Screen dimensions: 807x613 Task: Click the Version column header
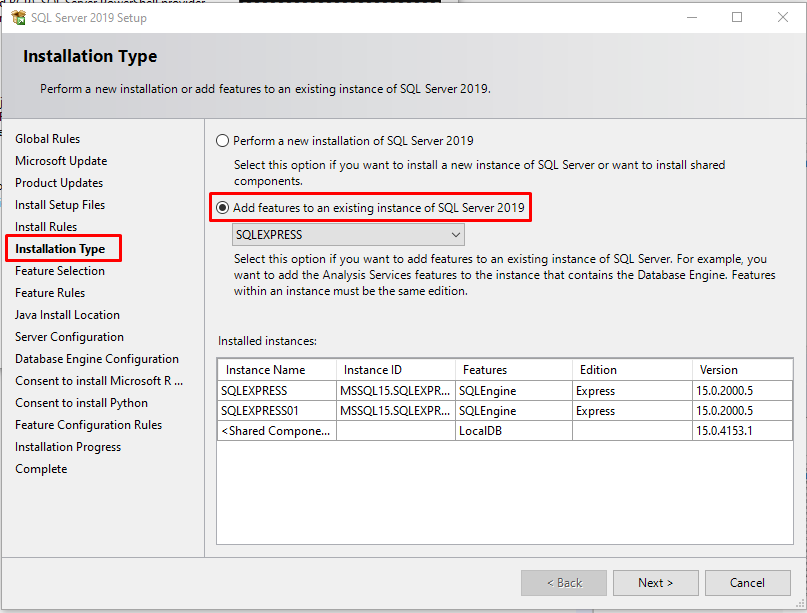742,370
